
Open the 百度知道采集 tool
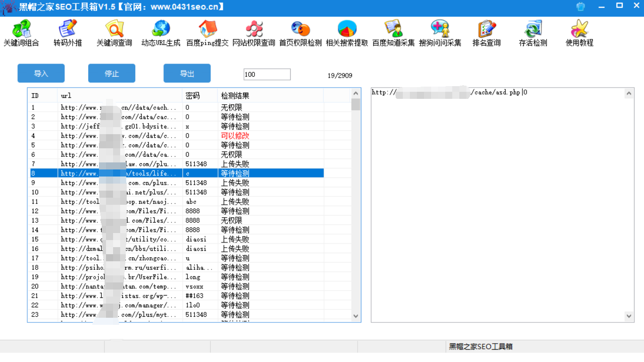(393, 33)
